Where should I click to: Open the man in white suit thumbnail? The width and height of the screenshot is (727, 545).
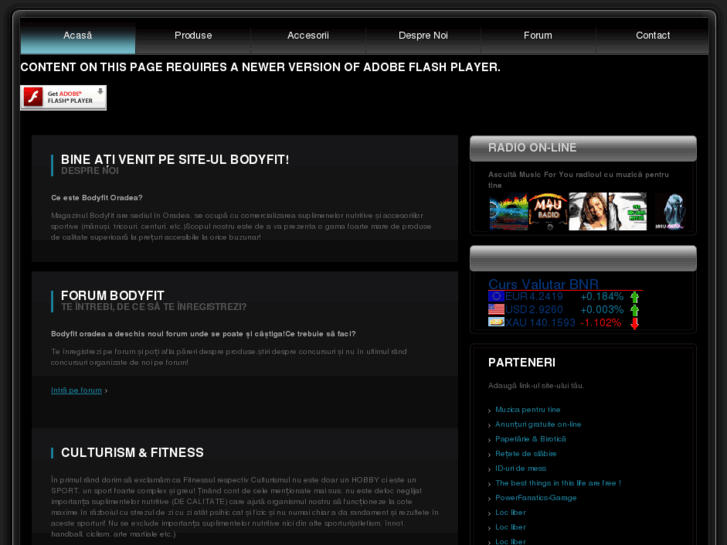tap(627, 212)
